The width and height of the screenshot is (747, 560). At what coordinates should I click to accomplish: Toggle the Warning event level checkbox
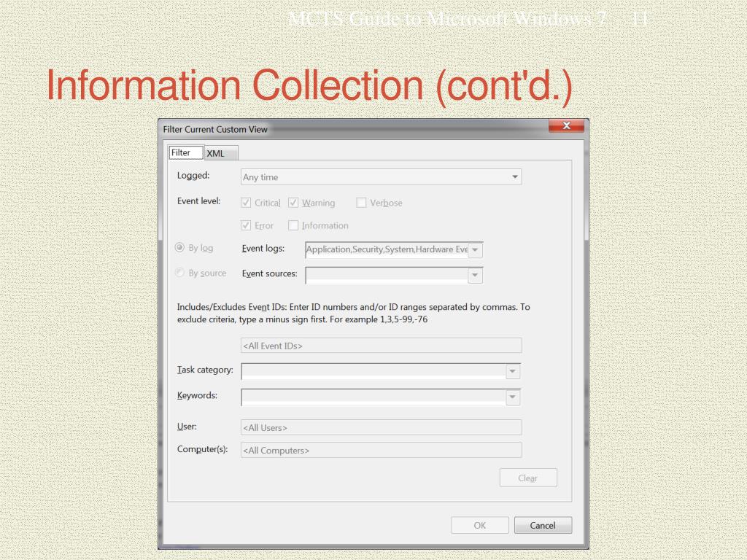coord(293,203)
